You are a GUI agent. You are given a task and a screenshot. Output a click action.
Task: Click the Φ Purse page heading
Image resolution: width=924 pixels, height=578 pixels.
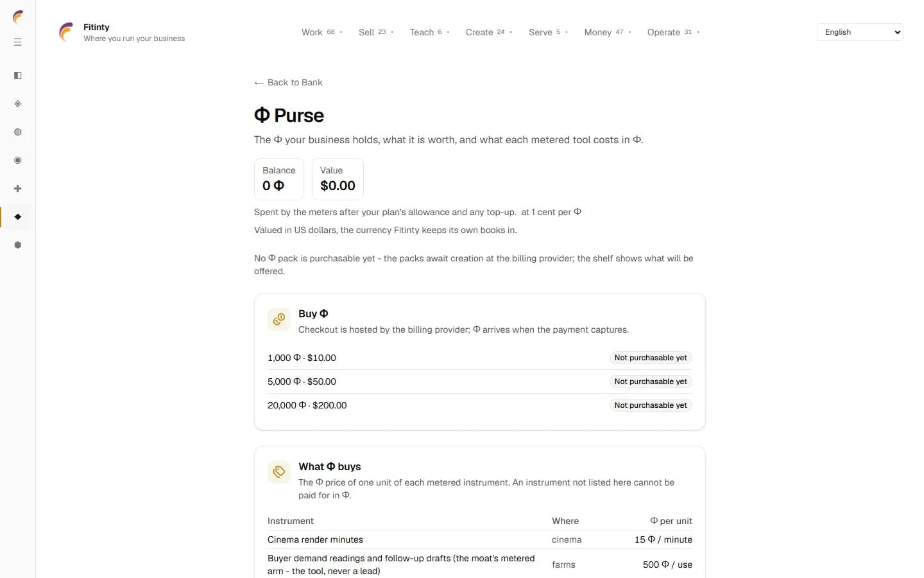coord(289,116)
